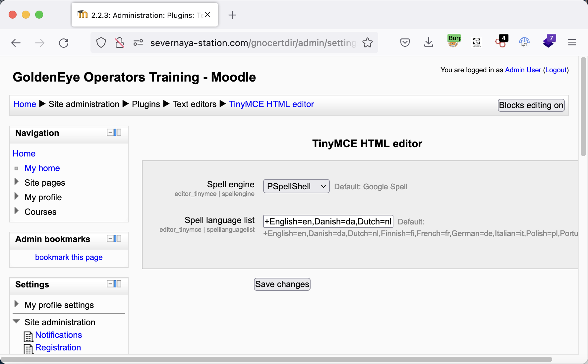Hide the Settings block
Screen dimensions: 588x364
(110, 284)
